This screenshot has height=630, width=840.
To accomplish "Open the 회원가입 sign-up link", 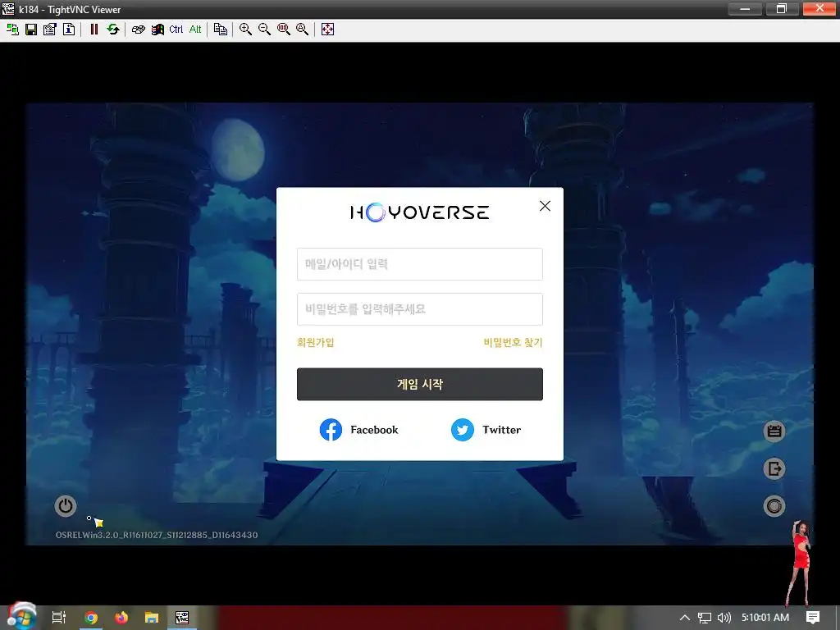I will [x=316, y=342].
